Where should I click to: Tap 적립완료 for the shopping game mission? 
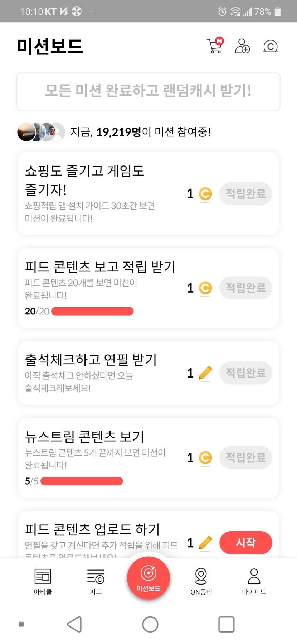(x=245, y=194)
